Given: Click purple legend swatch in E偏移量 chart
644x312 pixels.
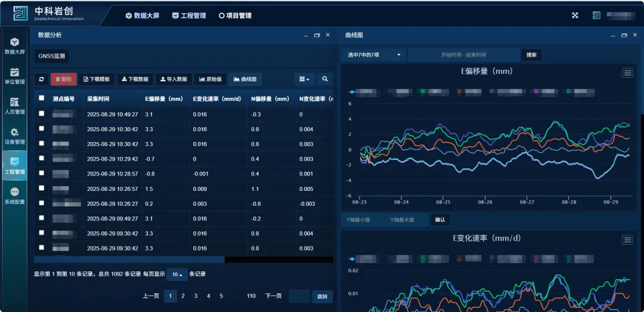Looking at the screenshot, I should tap(536, 92).
